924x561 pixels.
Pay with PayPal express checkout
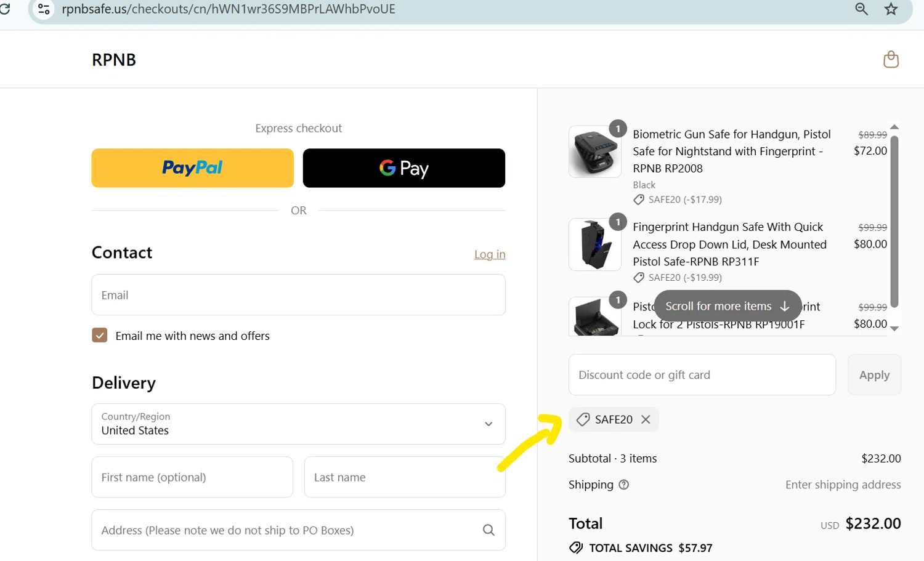click(192, 167)
